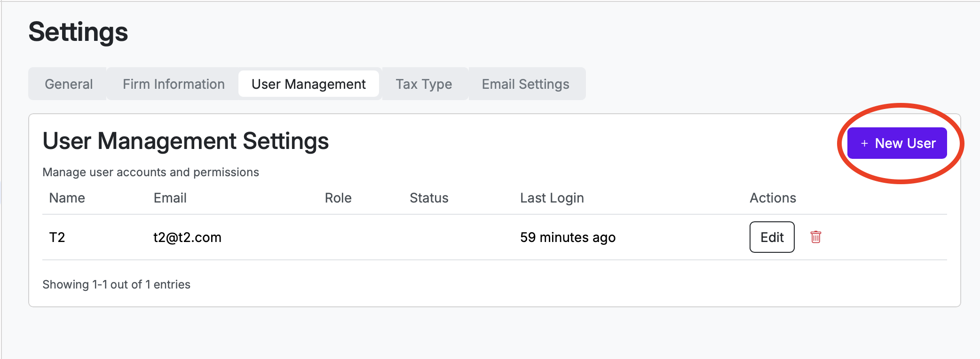Add a user with the New User button
980x359 pixels.
(897, 143)
